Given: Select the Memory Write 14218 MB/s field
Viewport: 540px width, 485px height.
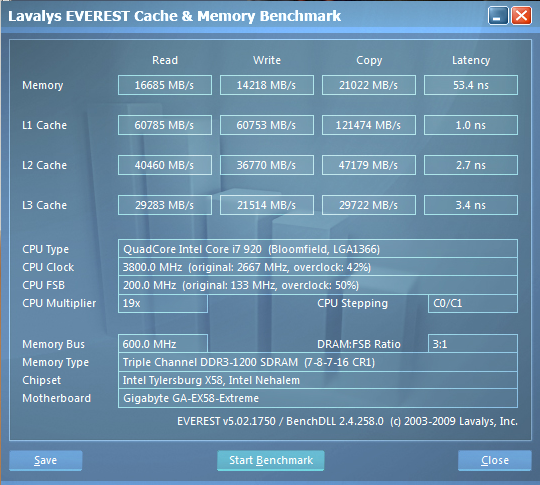Looking at the screenshot, I should coord(267,85).
